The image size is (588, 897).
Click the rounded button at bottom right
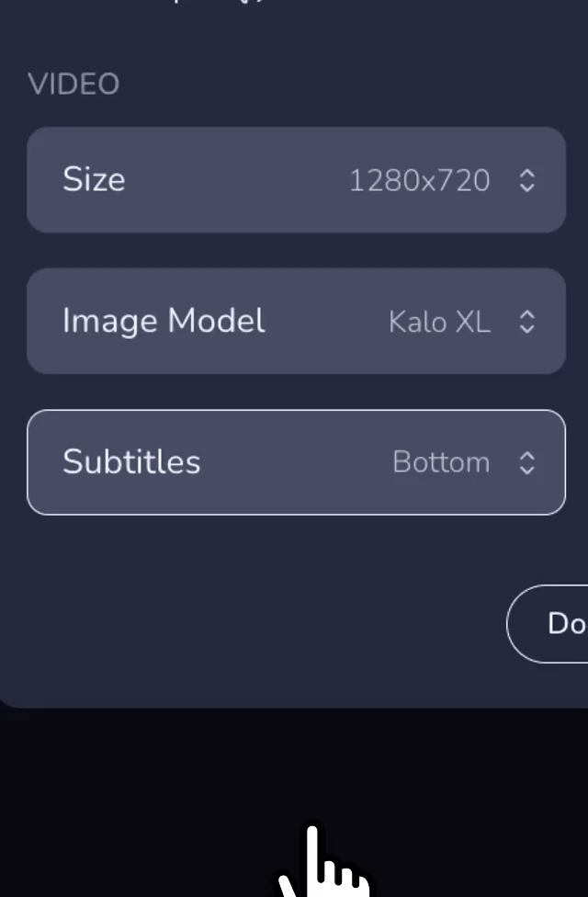(563, 624)
